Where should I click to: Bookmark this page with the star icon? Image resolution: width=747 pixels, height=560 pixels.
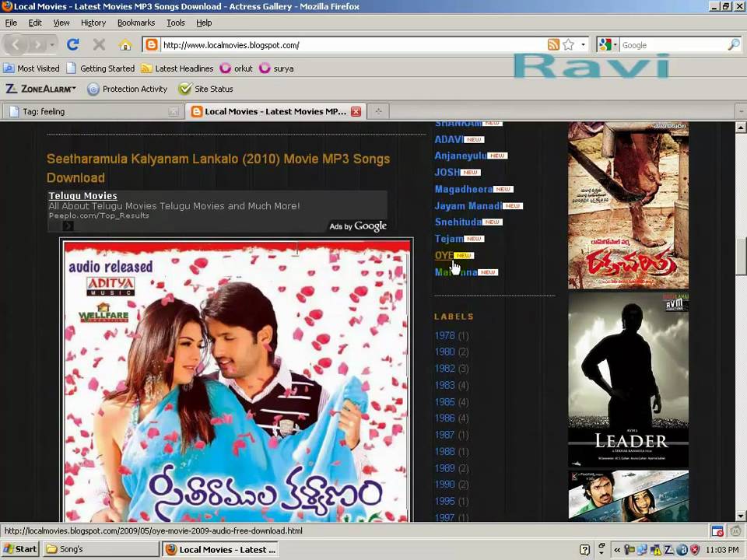pyautogui.click(x=569, y=45)
